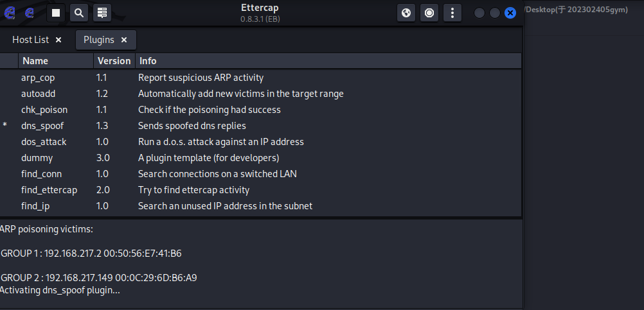Sort plugins by Version column header
644x310 pixels.
(113, 61)
